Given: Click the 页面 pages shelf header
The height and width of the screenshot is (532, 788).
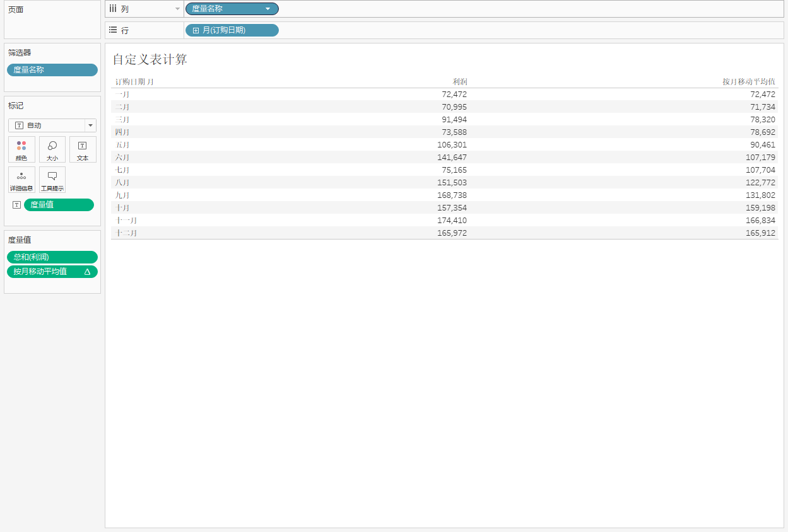Looking at the screenshot, I should tap(16, 10).
